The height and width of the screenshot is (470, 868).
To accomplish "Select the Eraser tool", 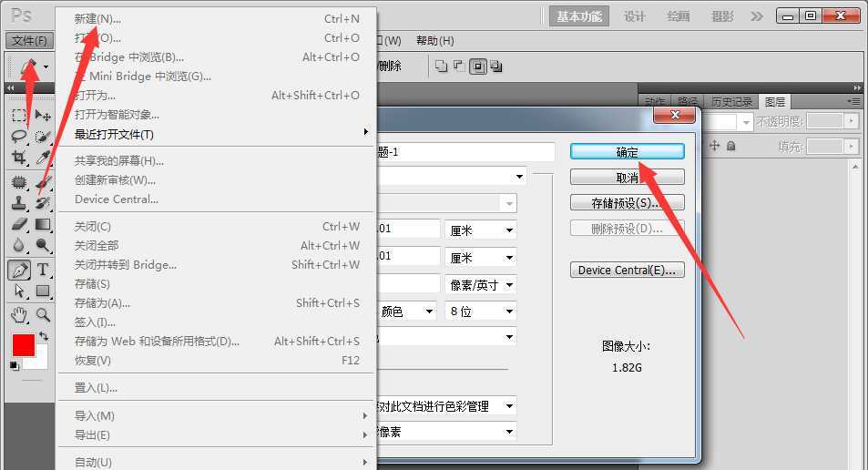I will [19, 224].
